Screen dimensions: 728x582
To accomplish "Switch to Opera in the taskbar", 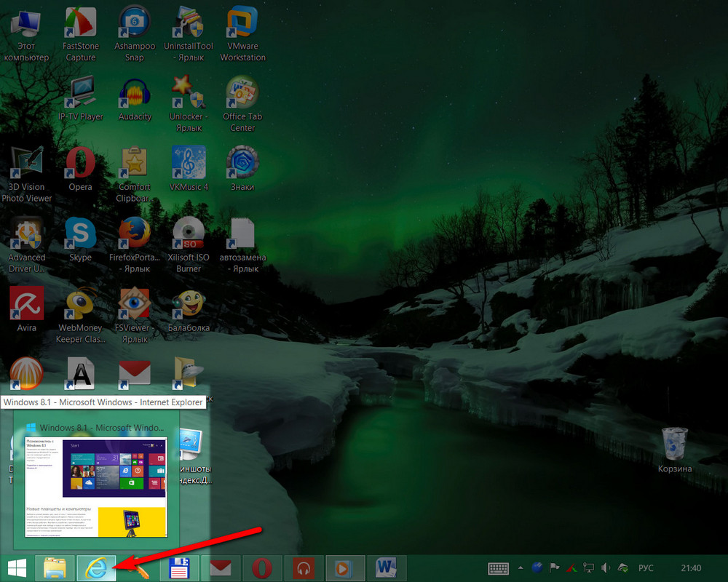I will [262, 568].
